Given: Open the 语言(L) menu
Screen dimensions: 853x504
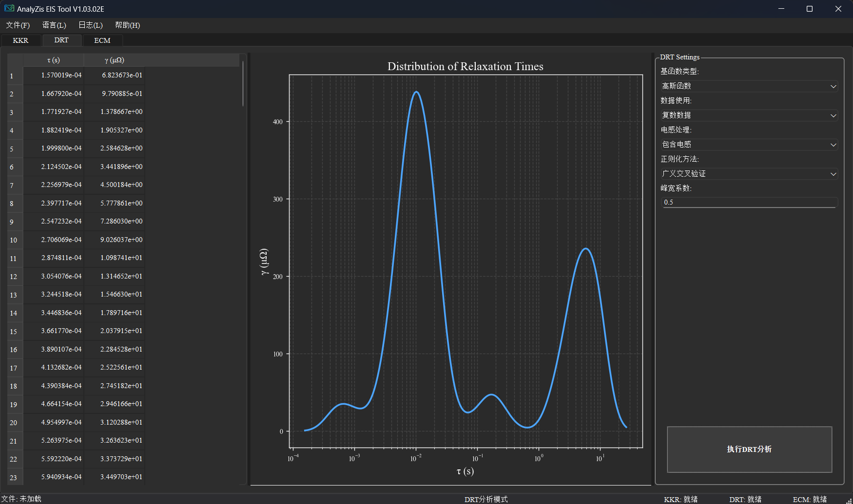Looking at the screenshot, I should 54,25.
